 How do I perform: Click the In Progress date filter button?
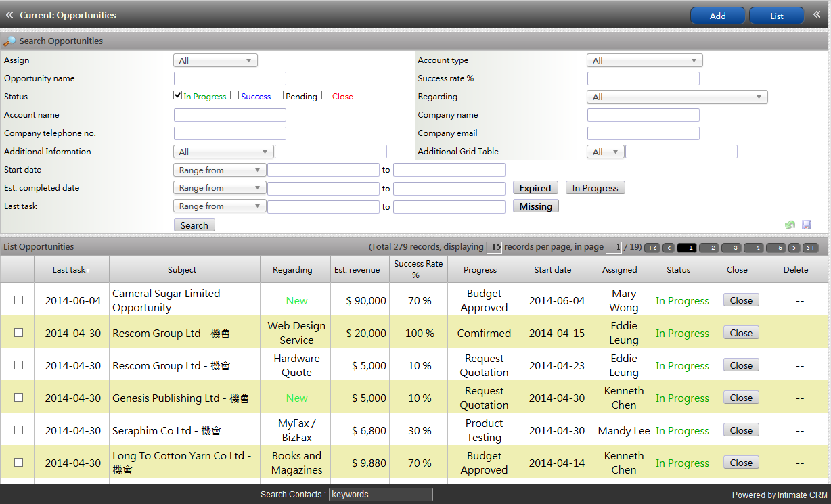[x=595, y=187]
